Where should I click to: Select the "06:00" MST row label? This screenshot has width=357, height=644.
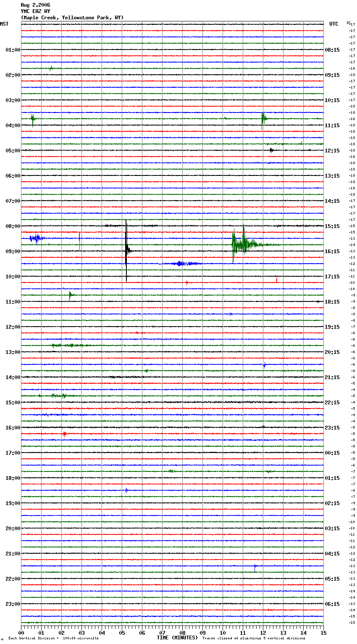(13, 176)
